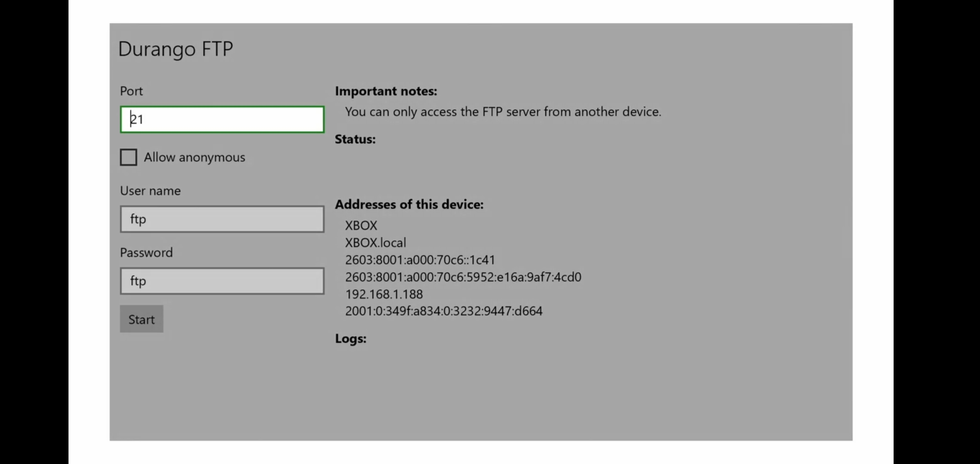Select the XBOX.local address entry
This screenshot has width=980, height=464.
[x=376, y=243]
